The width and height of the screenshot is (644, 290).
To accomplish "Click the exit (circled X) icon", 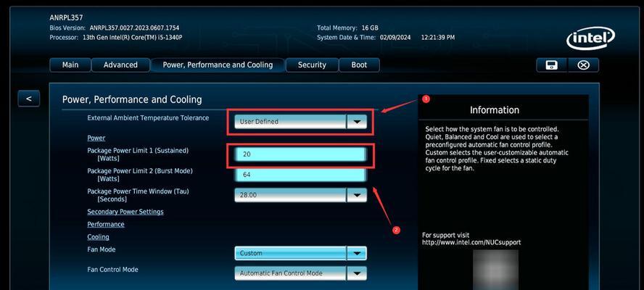I will [583, 65].
